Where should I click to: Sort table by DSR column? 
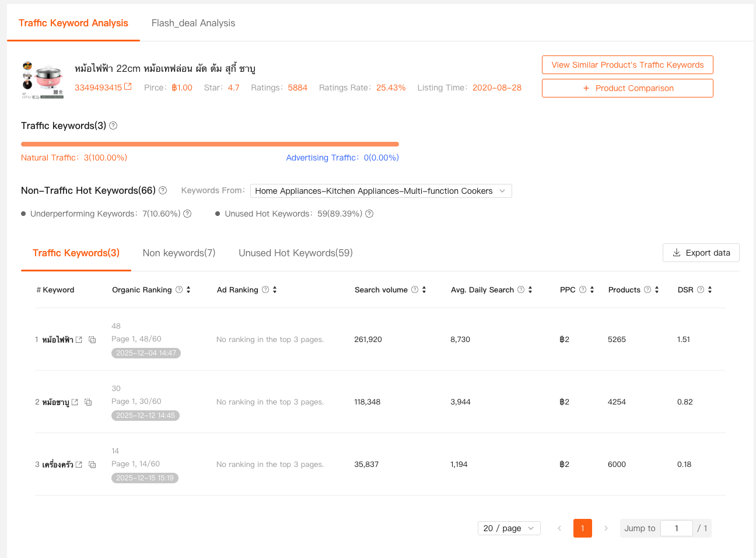(710, 290)
